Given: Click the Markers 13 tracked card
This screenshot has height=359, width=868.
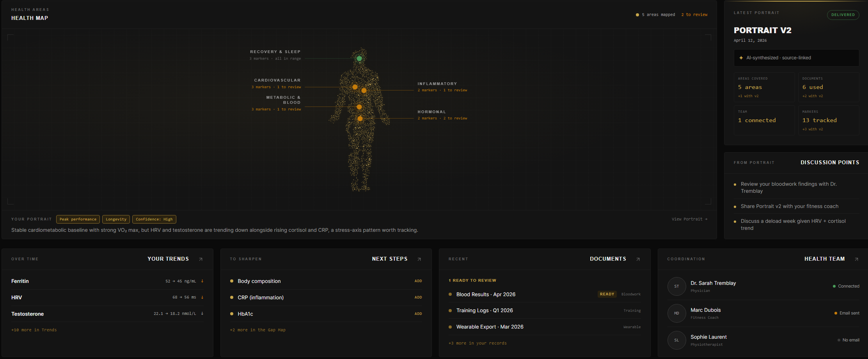Looking at the screenshot, I should pyautogui.click(x=829, y=121).
